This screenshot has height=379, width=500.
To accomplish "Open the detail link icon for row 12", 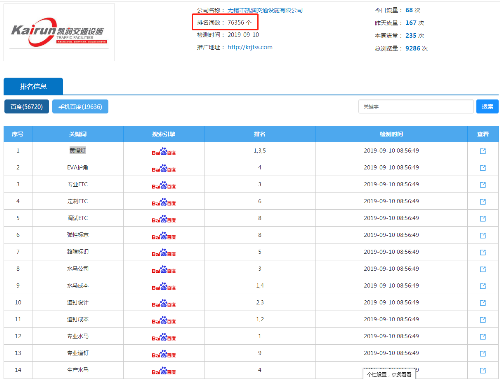I will pyautogui.click(x=483, y=337).
